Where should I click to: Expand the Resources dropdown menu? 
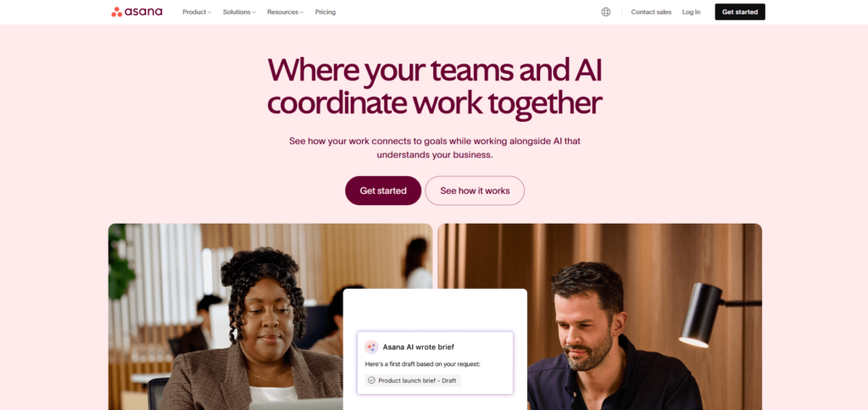[x=285, y=12]
